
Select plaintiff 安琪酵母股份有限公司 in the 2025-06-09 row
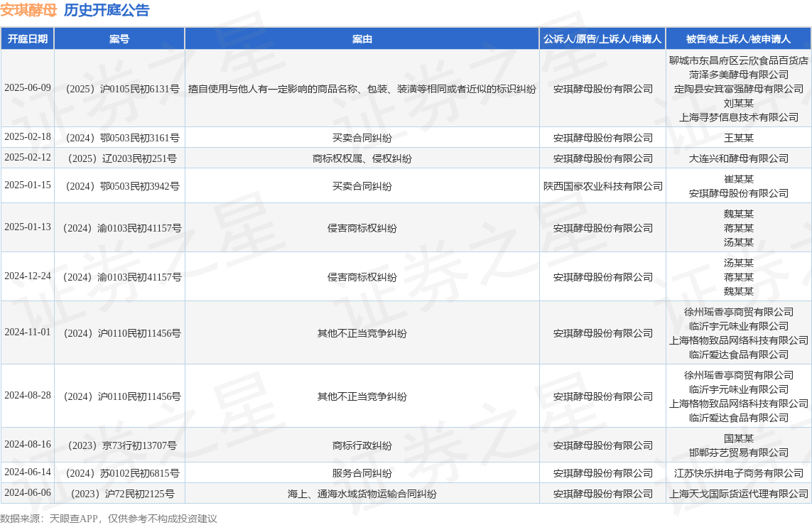[x=603, y=89]
